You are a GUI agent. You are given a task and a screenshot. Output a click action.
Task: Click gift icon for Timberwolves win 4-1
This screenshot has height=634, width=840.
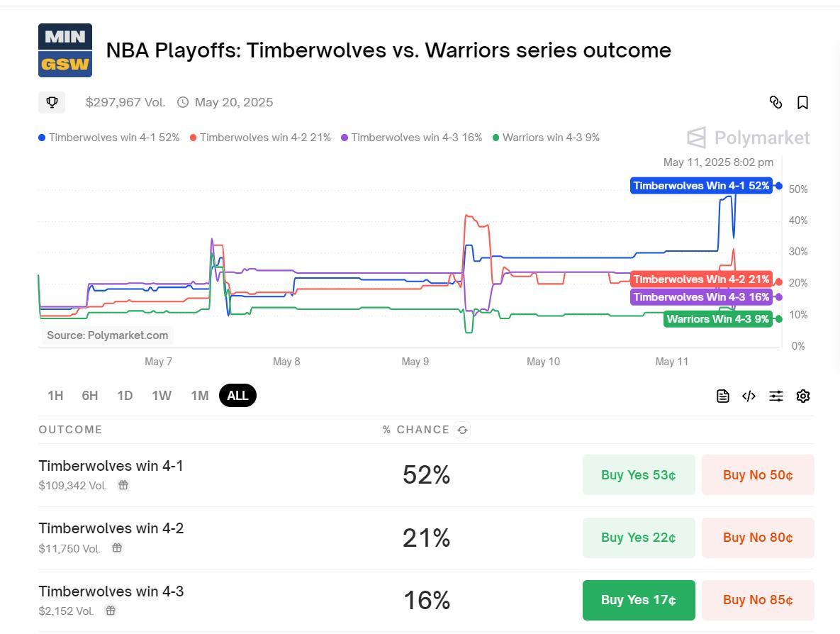(x=123, y=485)
